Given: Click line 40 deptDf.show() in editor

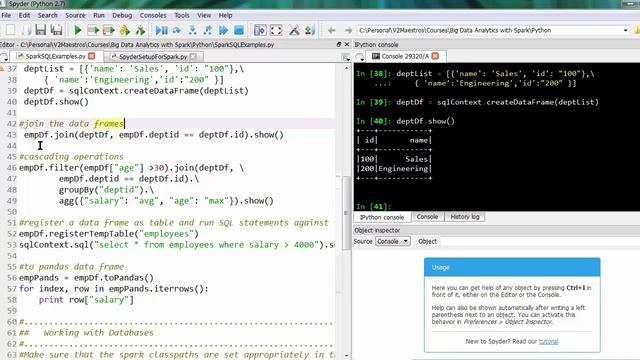Looking at the screenshot, I should pyautogui.click(x=56, y=102).
